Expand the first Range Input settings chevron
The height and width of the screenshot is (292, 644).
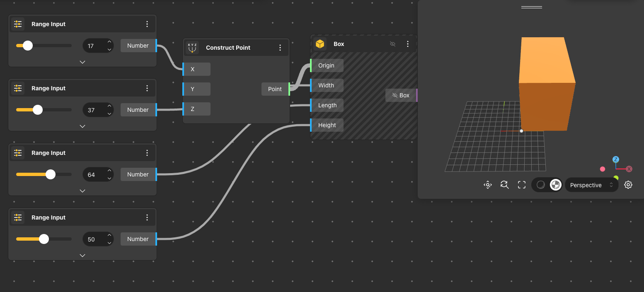(82, 62)
